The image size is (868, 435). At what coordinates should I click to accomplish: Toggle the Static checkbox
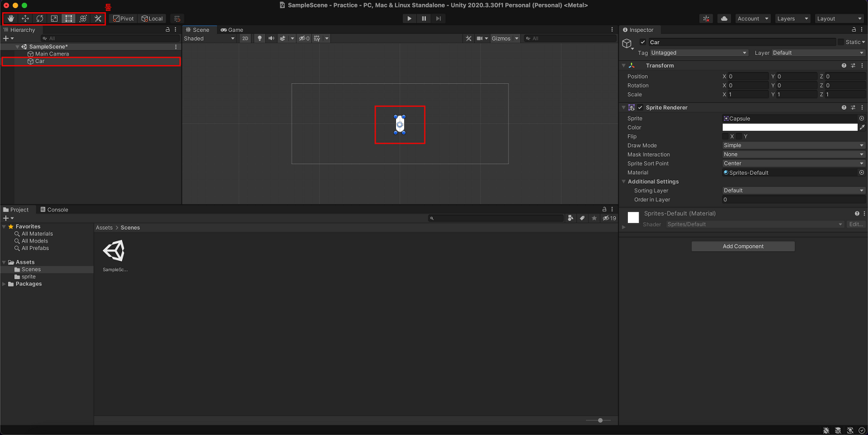pyautogui.click(x=841, y=42)
